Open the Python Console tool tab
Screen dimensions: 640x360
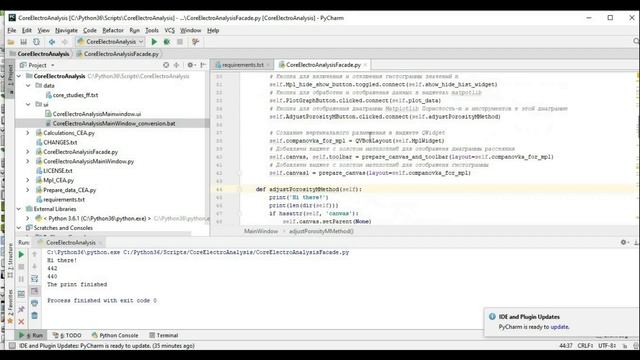click(115, 336)
